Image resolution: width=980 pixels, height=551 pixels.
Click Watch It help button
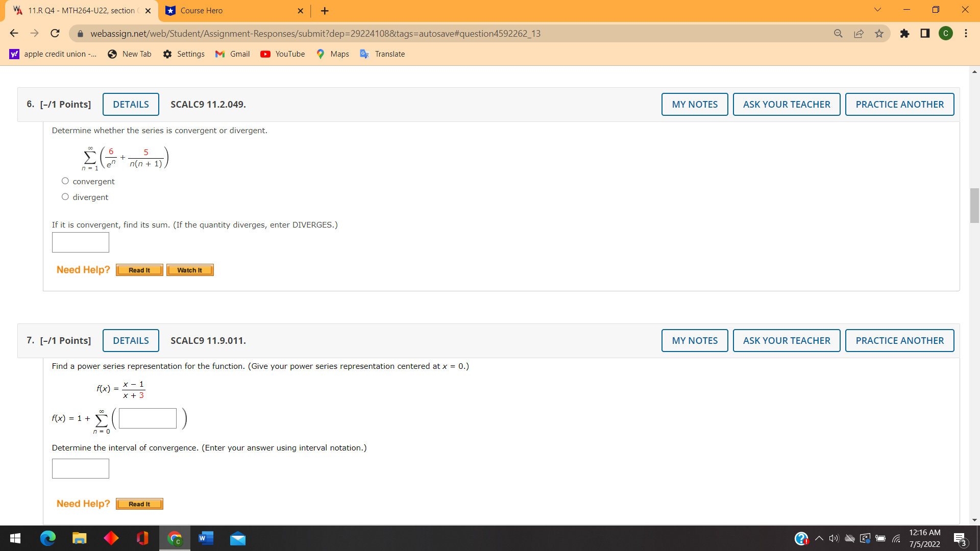click(x=190, y=270)
